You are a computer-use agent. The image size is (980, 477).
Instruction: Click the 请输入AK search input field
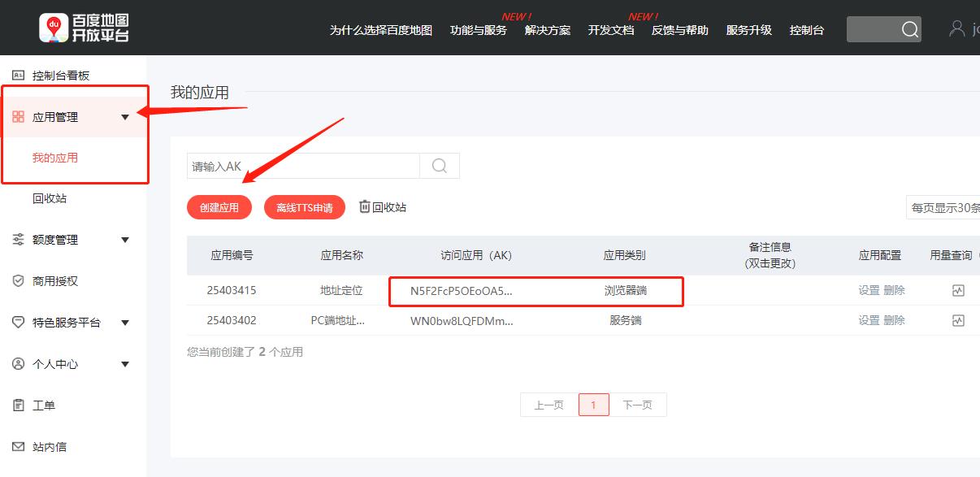pyautogui.click(x=301, y=165)
